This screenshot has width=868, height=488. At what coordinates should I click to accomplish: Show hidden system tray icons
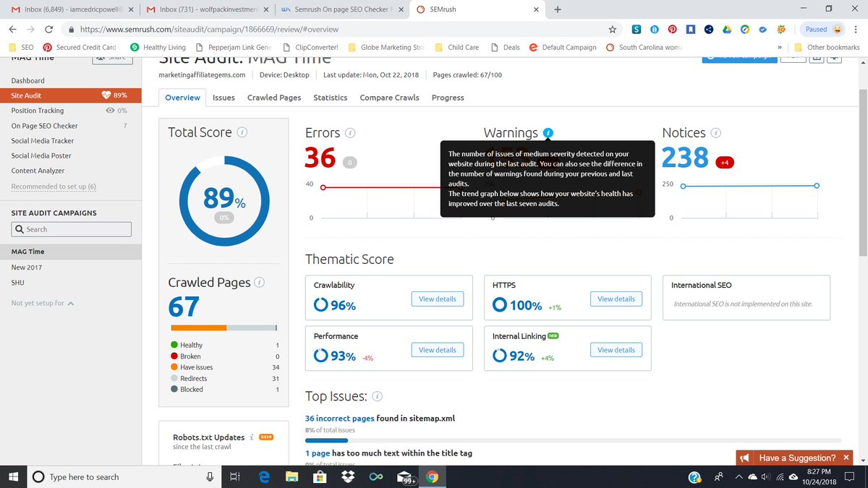(739, 477)
